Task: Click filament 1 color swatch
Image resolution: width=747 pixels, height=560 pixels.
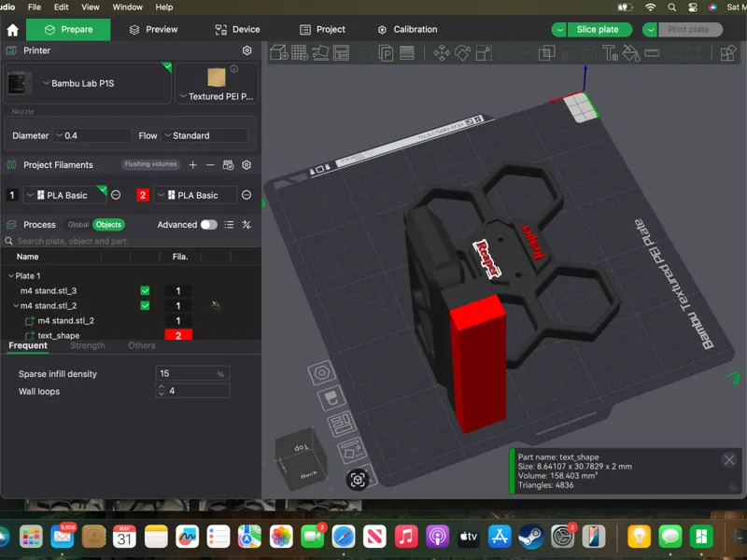Action: 12,195
